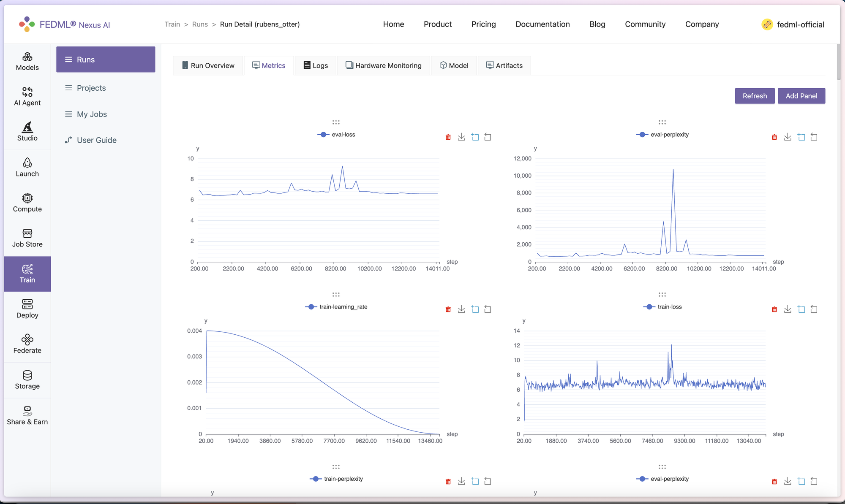Click the Refresh button
Image resolution: width=845 pixels, height=504 pixels.
pos(754,96)
